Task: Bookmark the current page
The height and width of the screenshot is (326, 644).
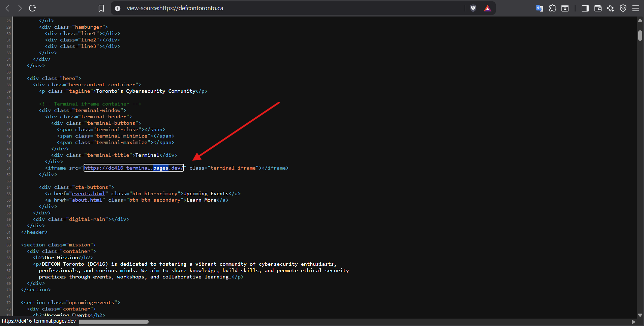Action: [101, 8]
